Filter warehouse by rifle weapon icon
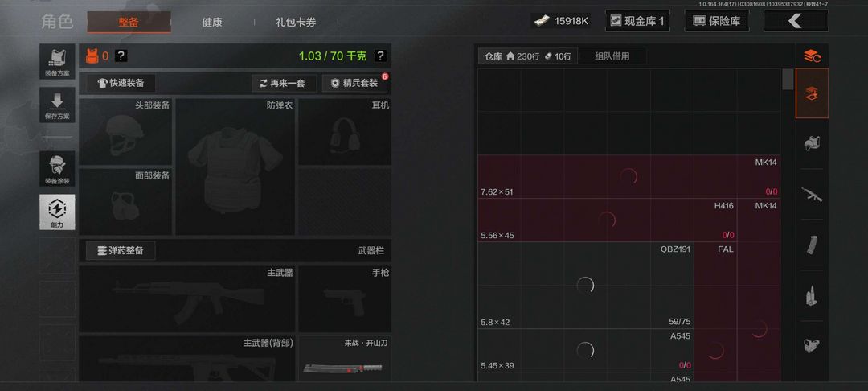 pos(812,195)
